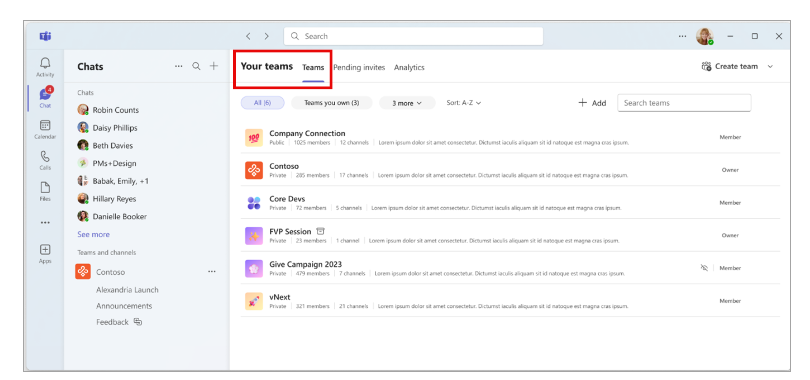Click the See more link
The width and height of the screenshot is (810, 380).
94,234
